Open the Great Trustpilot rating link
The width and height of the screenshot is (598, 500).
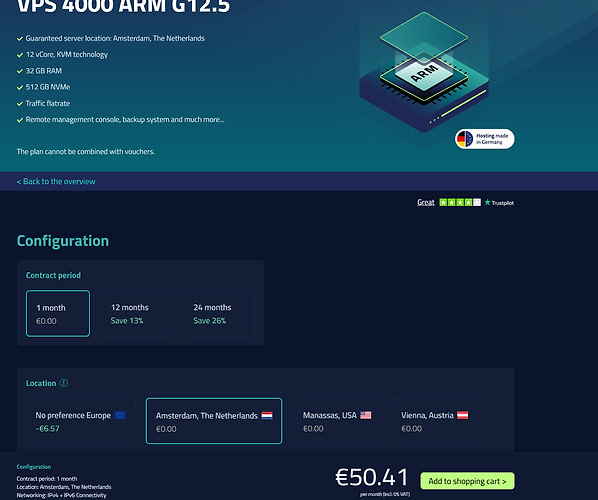click(426, 202)
